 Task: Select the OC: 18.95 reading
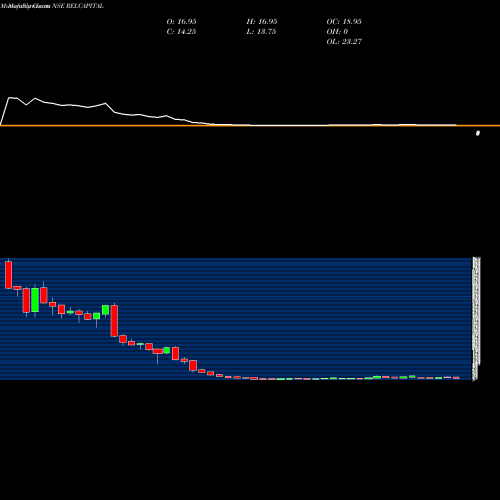point(344,21)
